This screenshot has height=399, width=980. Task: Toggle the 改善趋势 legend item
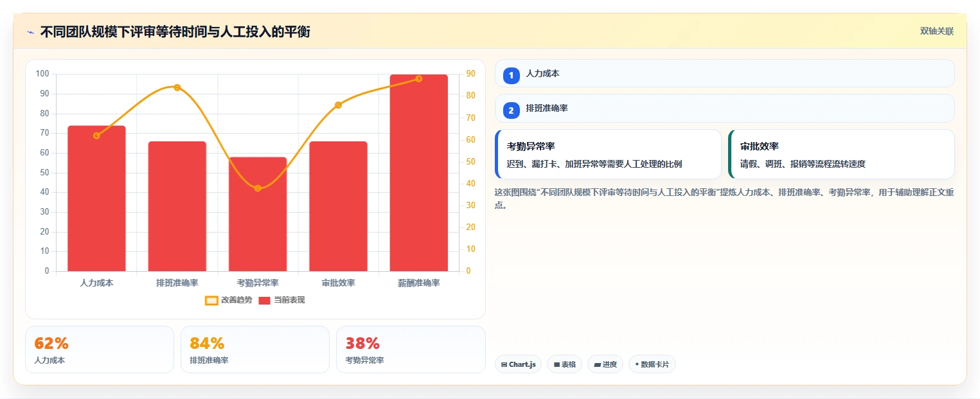tap(228, 300)
